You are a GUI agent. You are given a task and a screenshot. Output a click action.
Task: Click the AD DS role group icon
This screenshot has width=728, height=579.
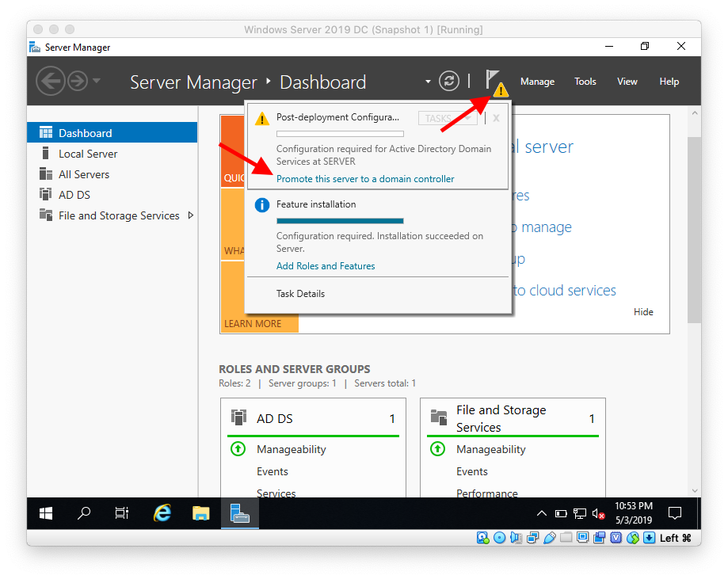pyautogui.click(x=238, y=417)
